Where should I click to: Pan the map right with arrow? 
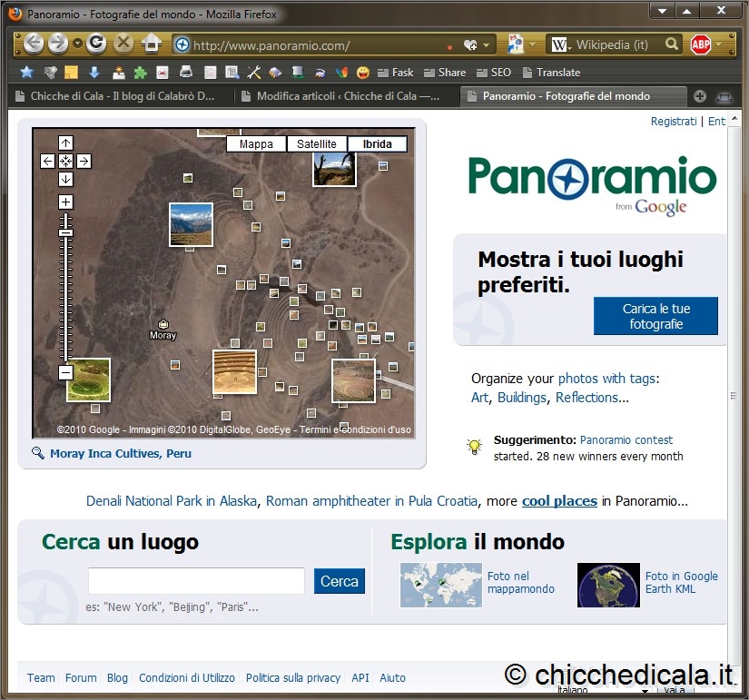coord(84,161)
